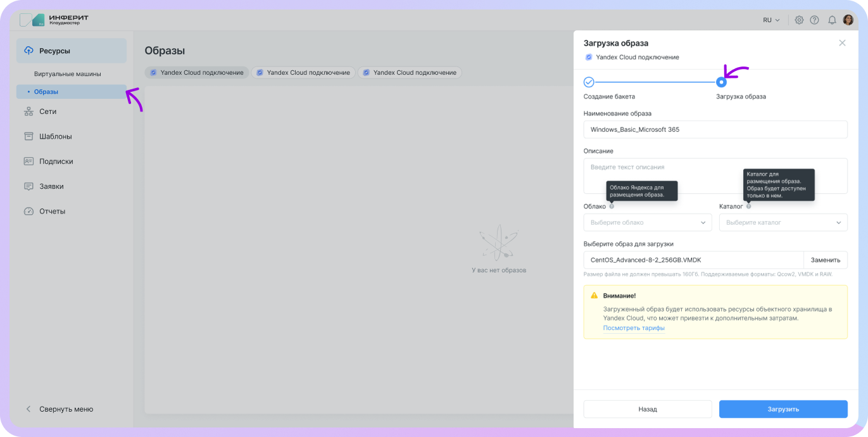Open the help question mark icon
Screen dimensions: 868x437
click(x=814, y=20)
